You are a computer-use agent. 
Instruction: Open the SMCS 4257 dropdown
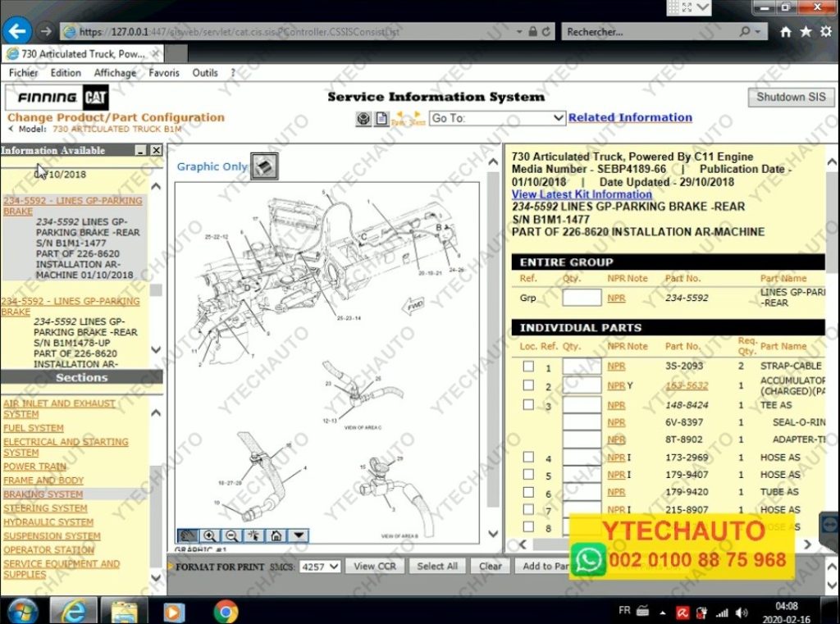[x=320, y=566]
